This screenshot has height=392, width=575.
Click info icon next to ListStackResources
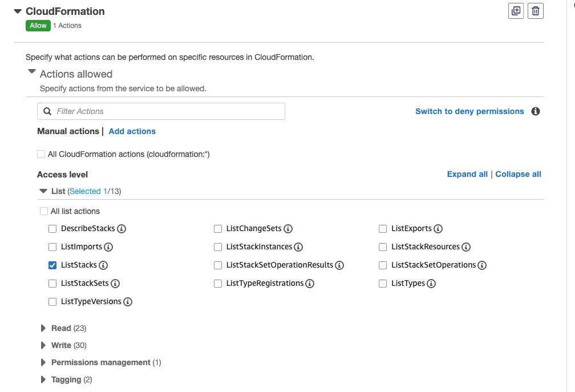(465, 247)
